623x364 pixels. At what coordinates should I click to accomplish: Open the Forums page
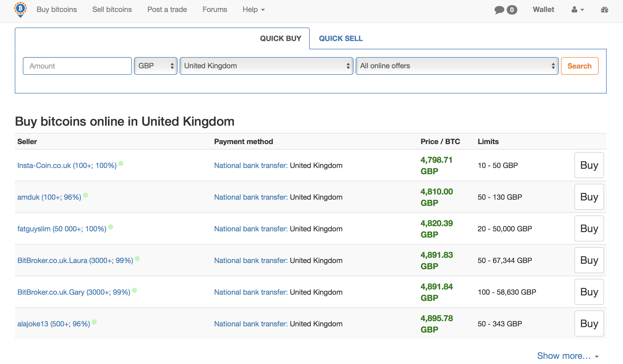(215, 9)
